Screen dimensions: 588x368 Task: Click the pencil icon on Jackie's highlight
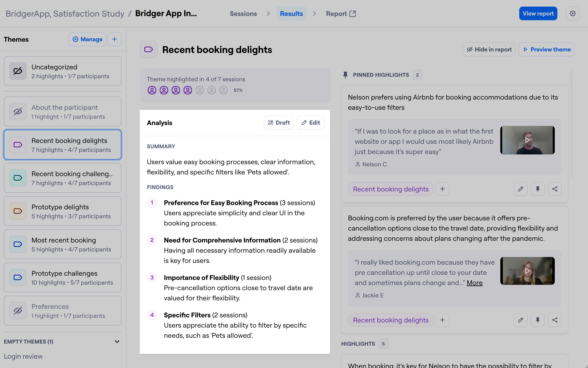pos(521,320)
